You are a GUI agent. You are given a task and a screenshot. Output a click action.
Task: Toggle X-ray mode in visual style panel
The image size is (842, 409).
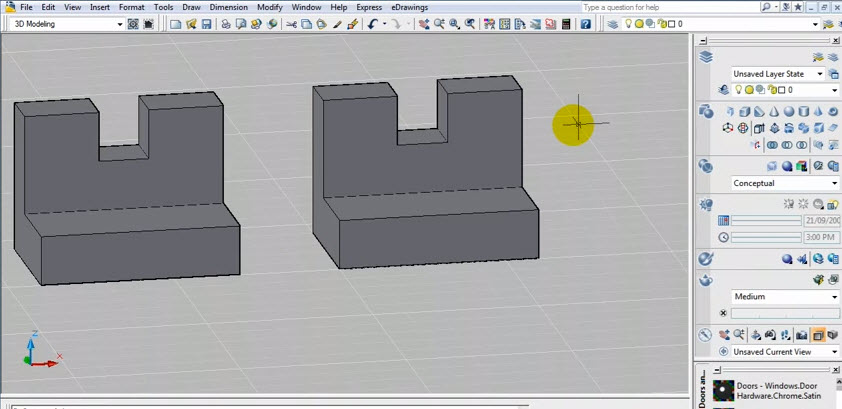[x=772, y=166]
